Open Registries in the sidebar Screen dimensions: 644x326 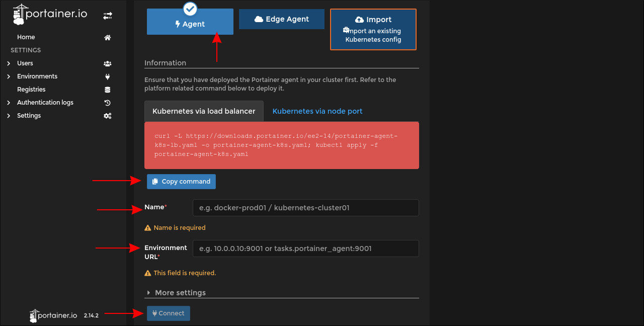coord(31,90)
